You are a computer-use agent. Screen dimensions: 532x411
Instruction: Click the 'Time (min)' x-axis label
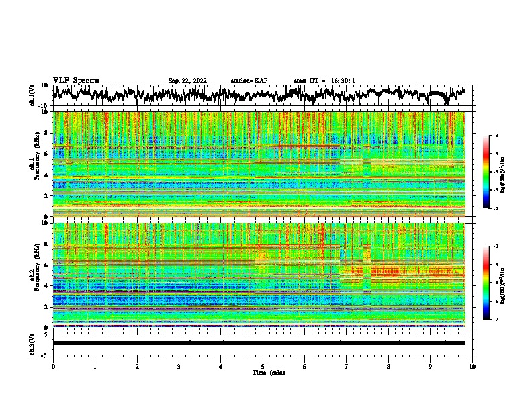click(x=269, y=373)
